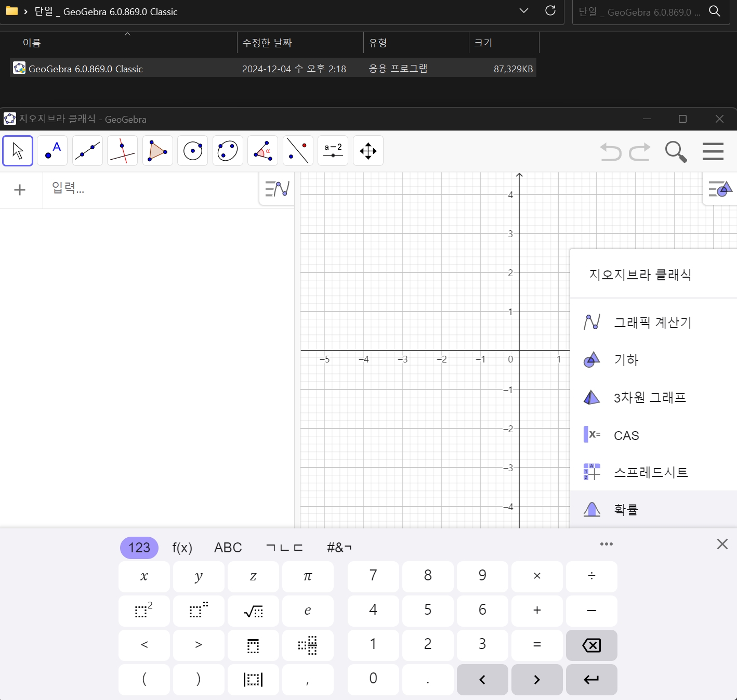Switch keyboard to f(x) tab
This screenshot has width=737, height=700.
click(182, 548)
